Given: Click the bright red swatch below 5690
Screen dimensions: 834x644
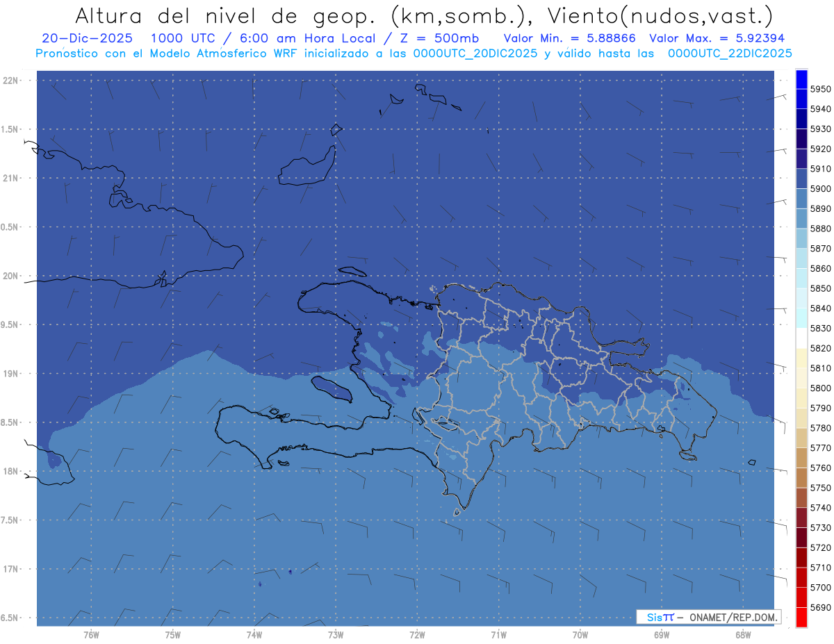Looking at the screenshot, I should [801, 617].
